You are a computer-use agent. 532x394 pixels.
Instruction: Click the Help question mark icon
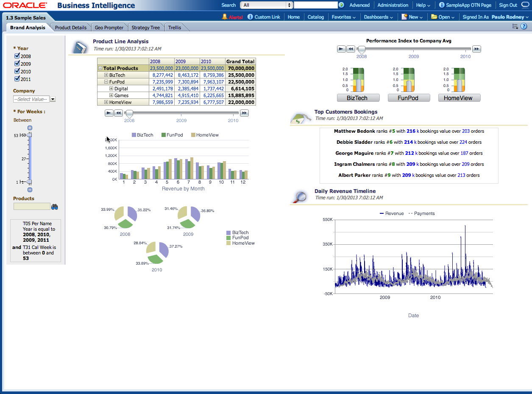click(x=524, y=26)
